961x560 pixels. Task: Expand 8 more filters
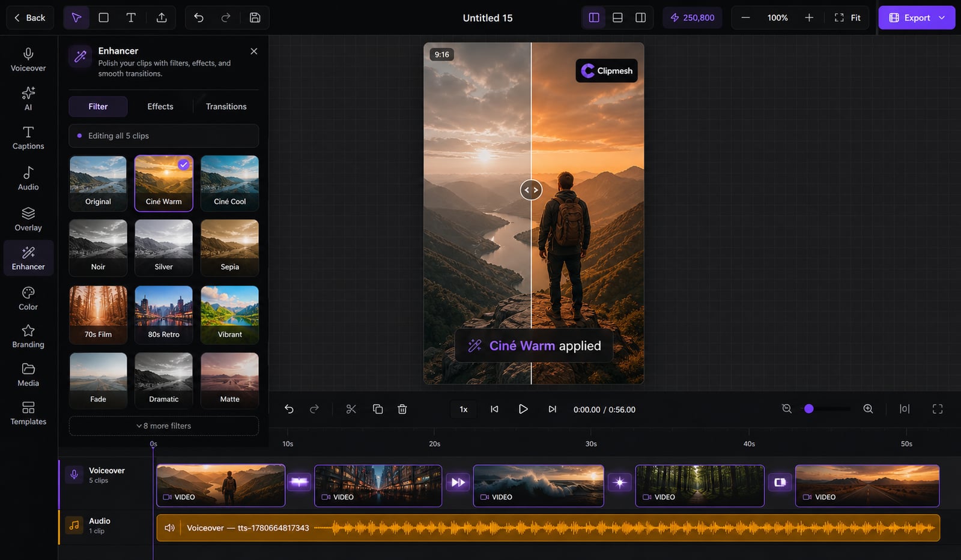click(164, 426)
